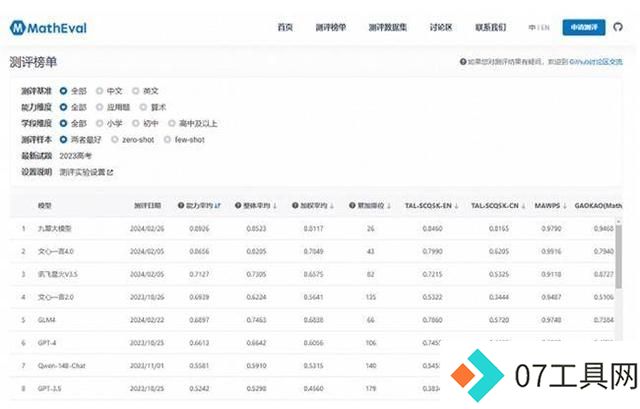
Task: Click sort arrow on 能力平均 column
Action: click(x=218, y=206)
